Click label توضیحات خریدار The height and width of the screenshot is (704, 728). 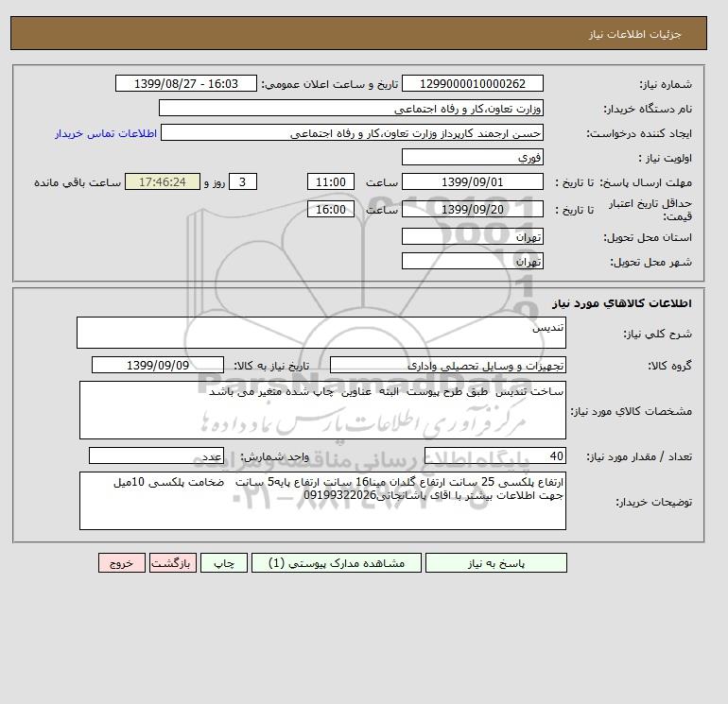pos(653,502)
